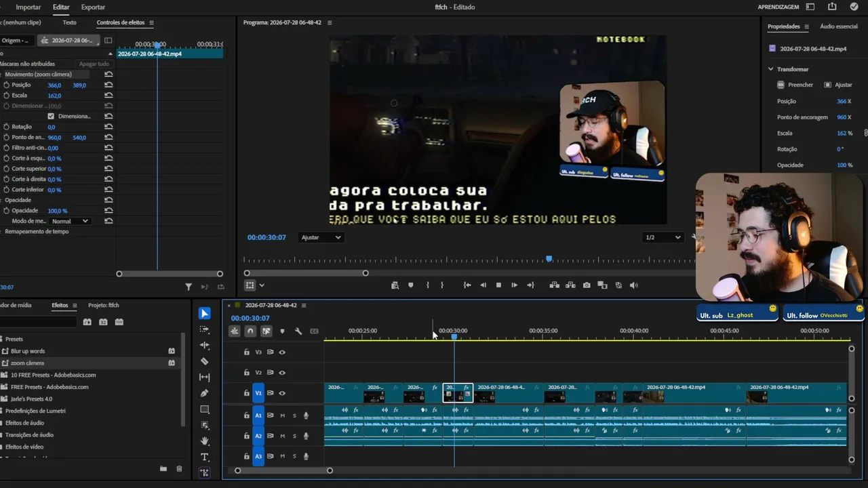Solo audio track A2
This screenshot has height=488, width=868.
[x=294, y=436]
